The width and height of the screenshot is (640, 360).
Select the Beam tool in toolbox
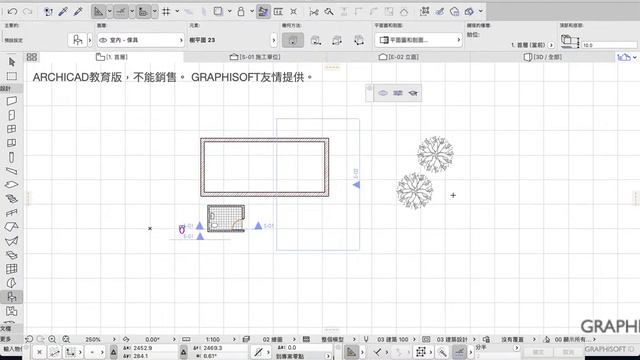click(x=11, y=171)
